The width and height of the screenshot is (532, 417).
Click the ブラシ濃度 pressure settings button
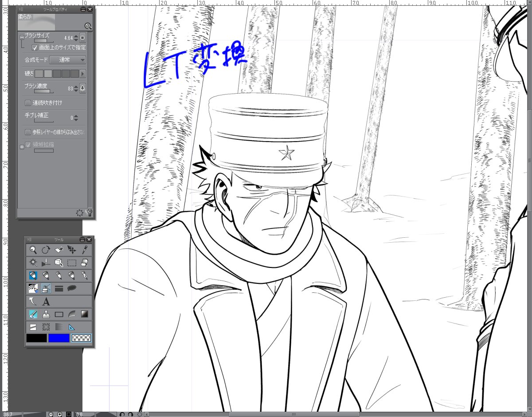pos(83,88)
